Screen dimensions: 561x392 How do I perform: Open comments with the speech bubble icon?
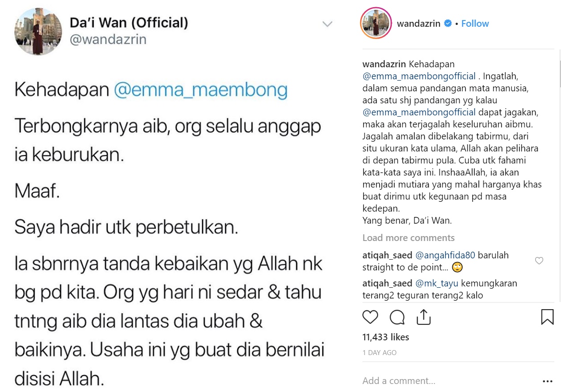(x=397, y=317)
